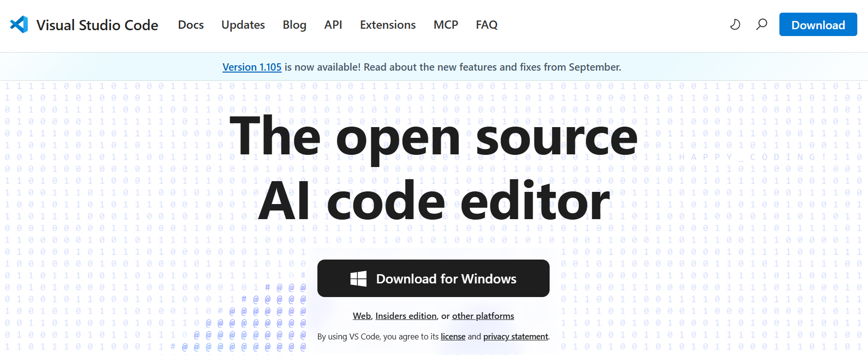The width and height of the screenshot is (868, 355).
Task: Open the Insiders edition link
Action: coord(406,316)
